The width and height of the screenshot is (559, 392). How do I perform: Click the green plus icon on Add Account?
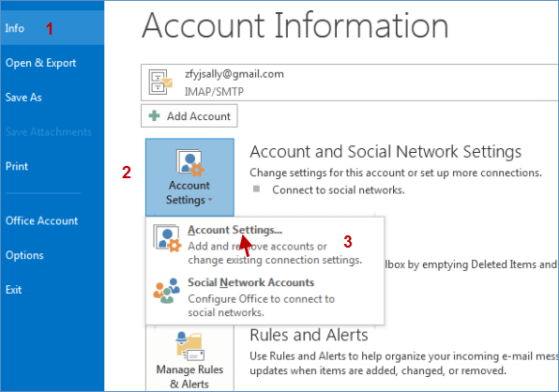155,116
